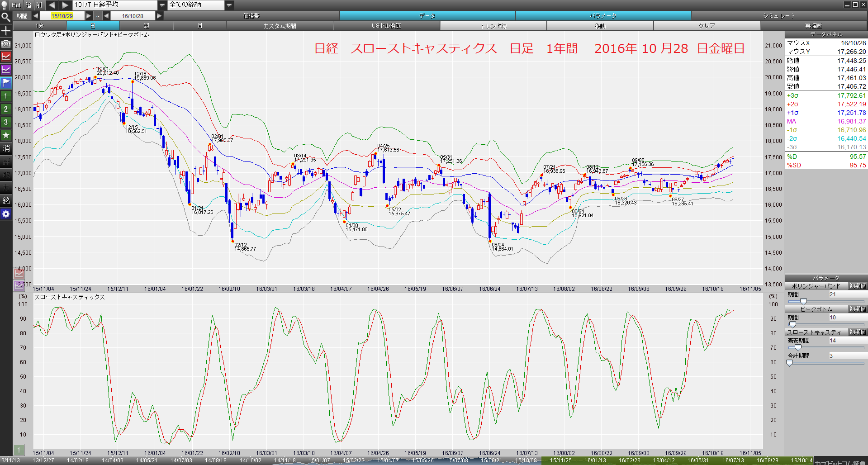Click the end date field 16/10/28
The height and width of the screenshot is (465, 868).
tap(133, 16)
